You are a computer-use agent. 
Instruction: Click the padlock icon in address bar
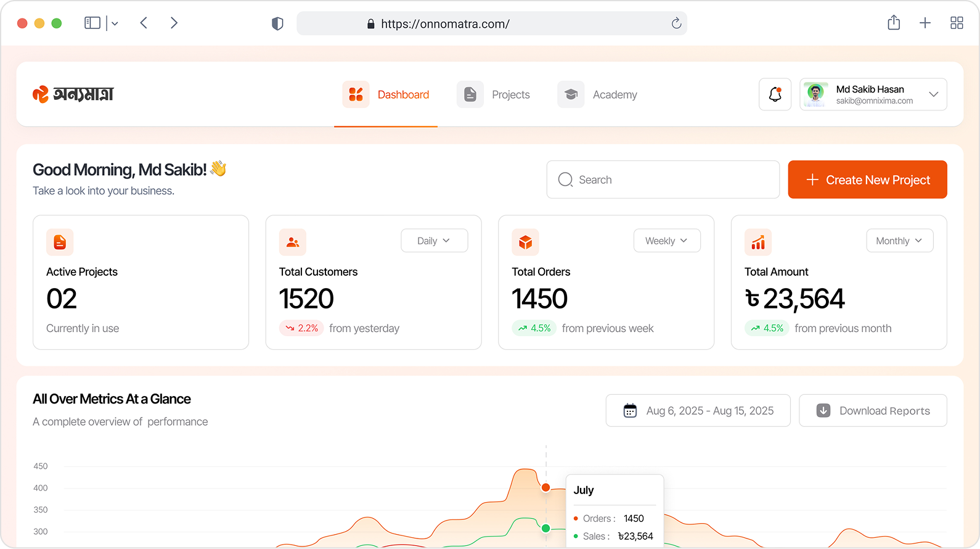pyautogui.click(x=370, y=24)
